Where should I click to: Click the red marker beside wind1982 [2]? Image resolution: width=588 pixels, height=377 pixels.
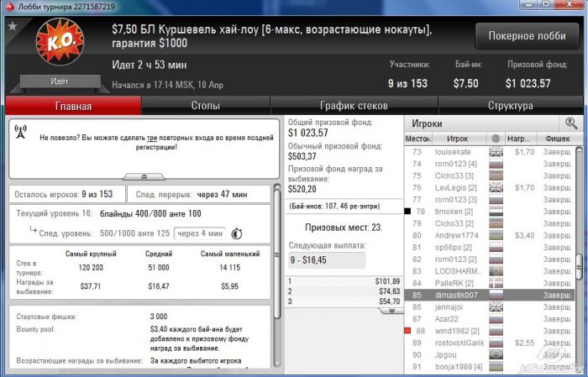(407, 331)
